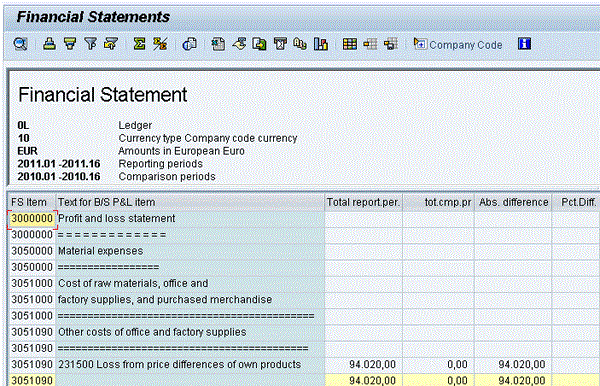This screenshot has height=386, width=600.
Task: Click the Save layout icon
Action: pos(391,44)
